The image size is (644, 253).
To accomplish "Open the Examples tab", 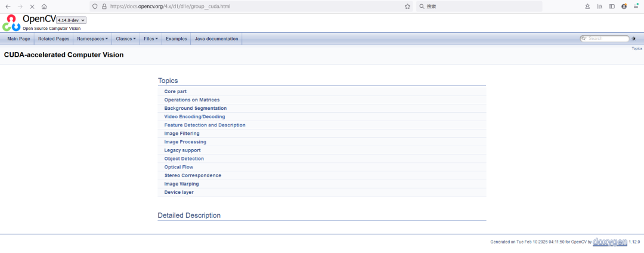I will click(176, 39).
